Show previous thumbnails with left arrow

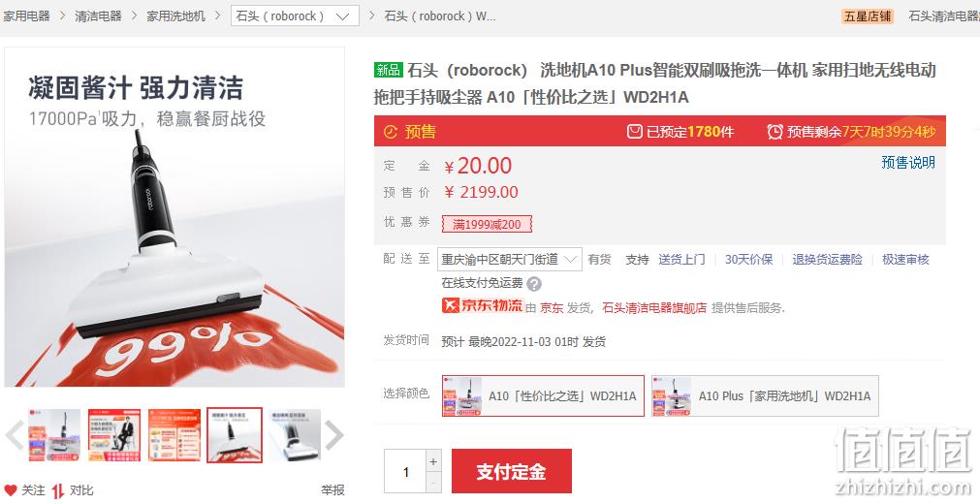tap(15, 435)
